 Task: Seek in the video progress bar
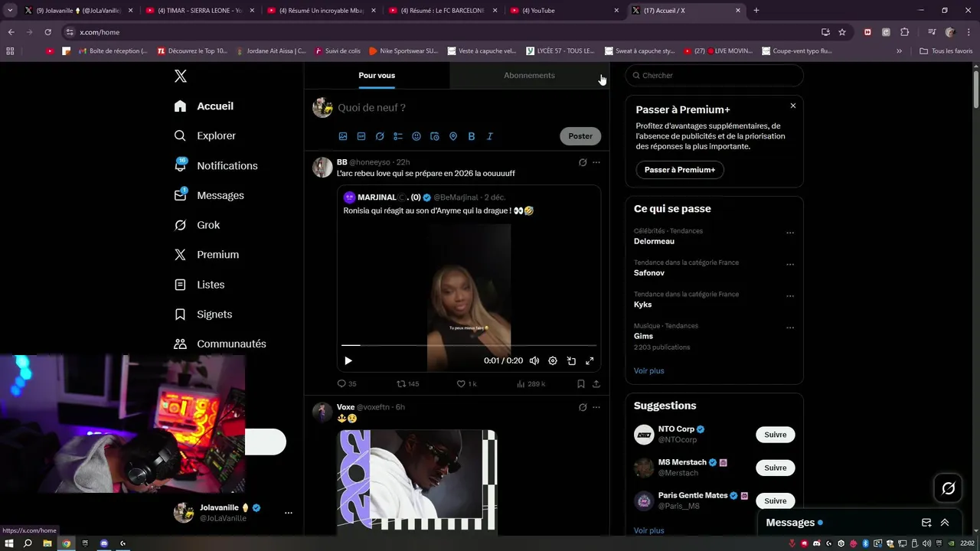click(469, 345)
